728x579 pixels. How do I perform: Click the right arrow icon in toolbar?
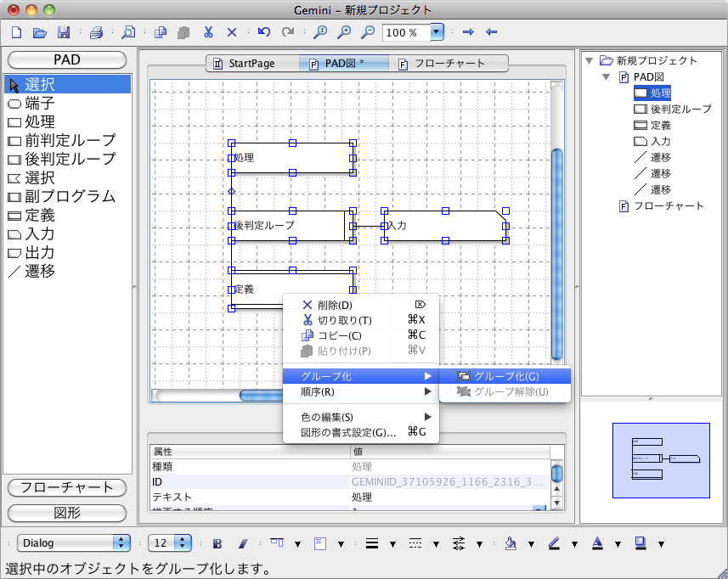click(468, 32)
